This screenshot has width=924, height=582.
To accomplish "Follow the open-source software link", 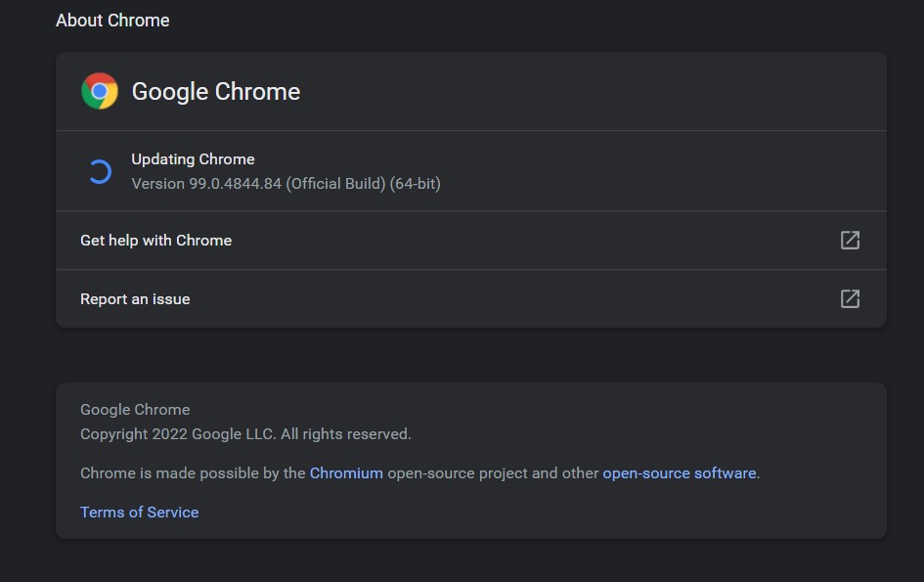I will pyautogui.click(x=679, y=473).
